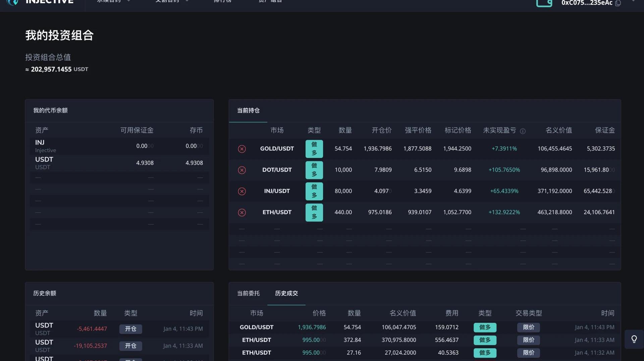Image resolution: width=644 pixels, height=361 pixels.
Task: Click the 限价 tag on GOLD/USDT trade
Action: (528, 327)
